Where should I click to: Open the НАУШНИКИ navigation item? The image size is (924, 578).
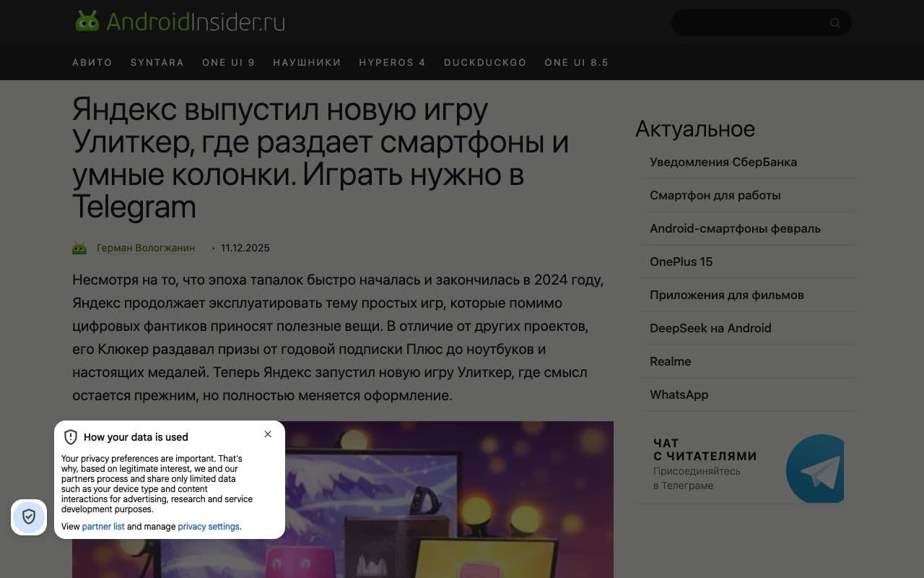[x=307, y=62]
